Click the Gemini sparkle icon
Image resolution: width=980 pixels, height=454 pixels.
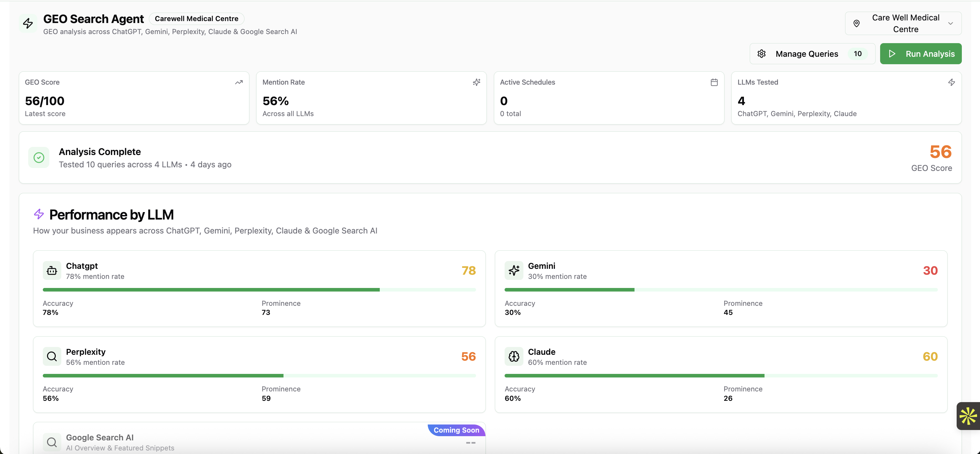(x=514, y=270)
